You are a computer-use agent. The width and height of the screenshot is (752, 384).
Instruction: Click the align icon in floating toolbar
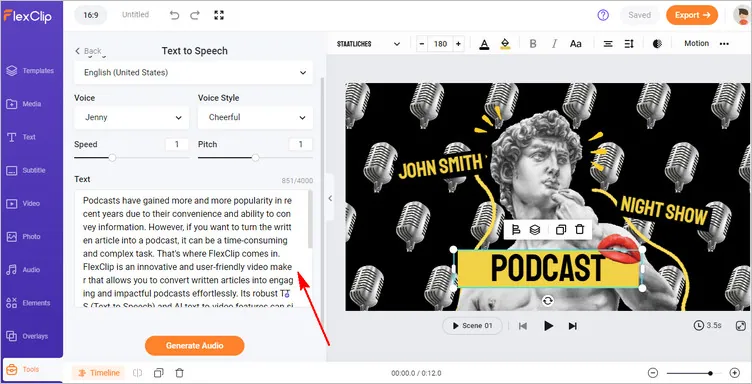pyautogui.click(x=516, y=230)
